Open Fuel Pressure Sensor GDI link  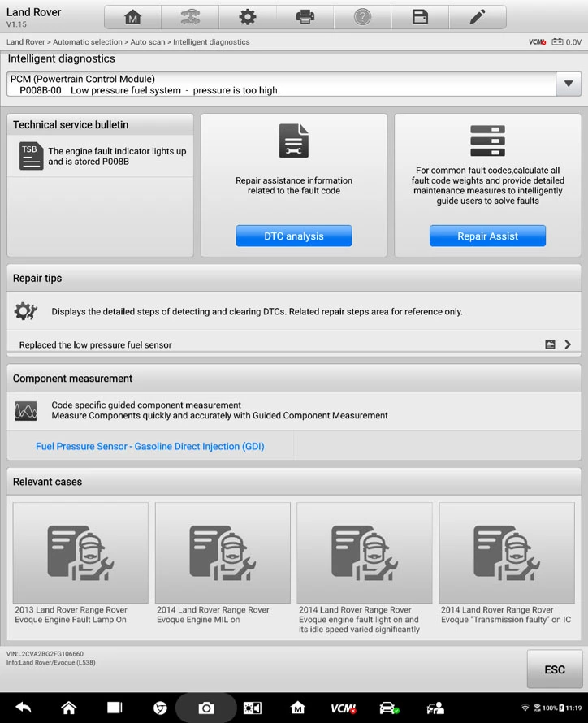(x=149, y=446)
